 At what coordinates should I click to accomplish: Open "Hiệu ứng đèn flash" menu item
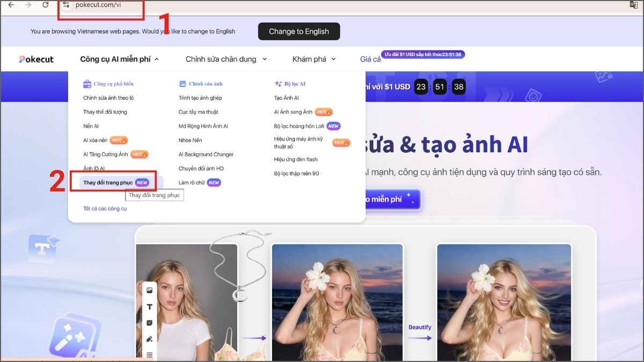pyautogui.click(x=296, y=159)
